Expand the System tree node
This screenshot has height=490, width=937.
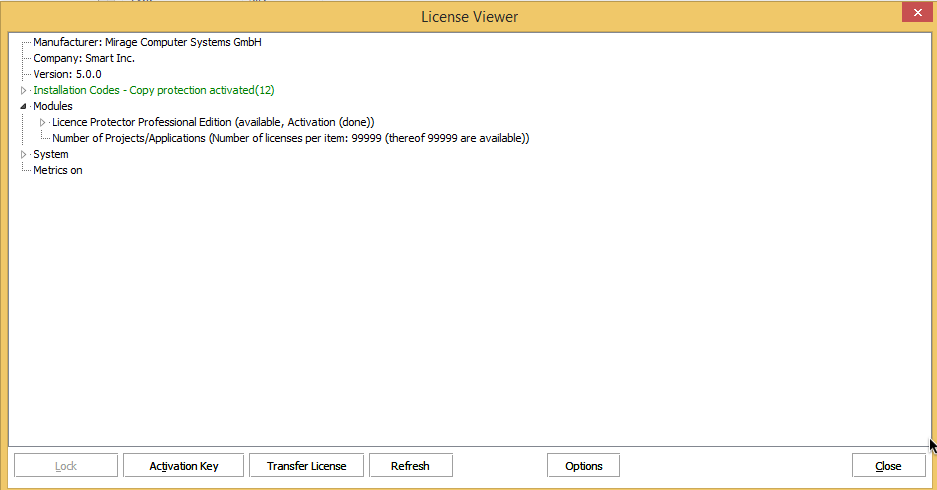[23, 155]
